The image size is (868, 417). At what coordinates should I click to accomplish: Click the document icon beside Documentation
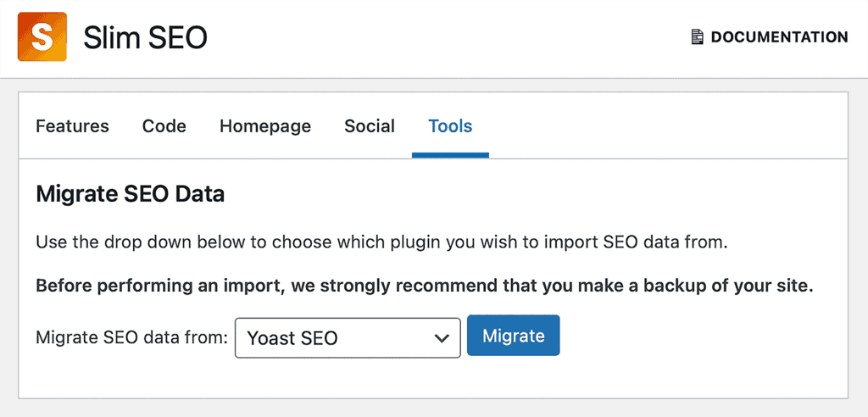click(698, 37)
